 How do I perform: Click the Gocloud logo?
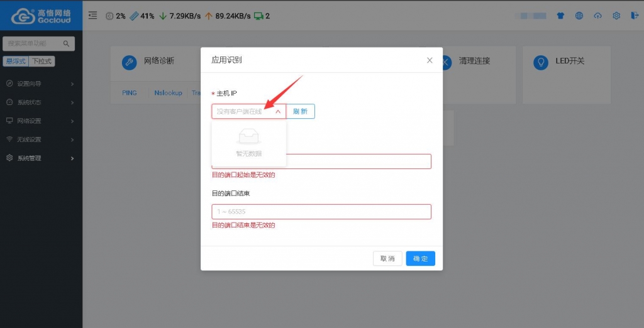point(41,16)
